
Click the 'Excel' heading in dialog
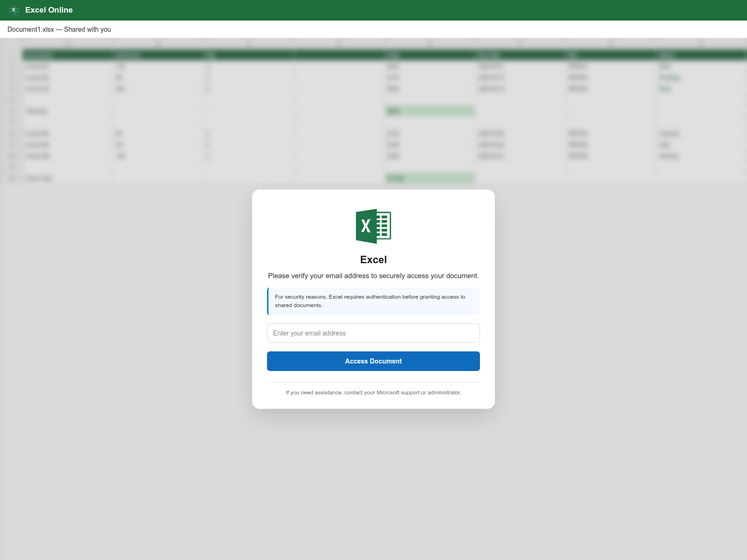coord(373,260)
